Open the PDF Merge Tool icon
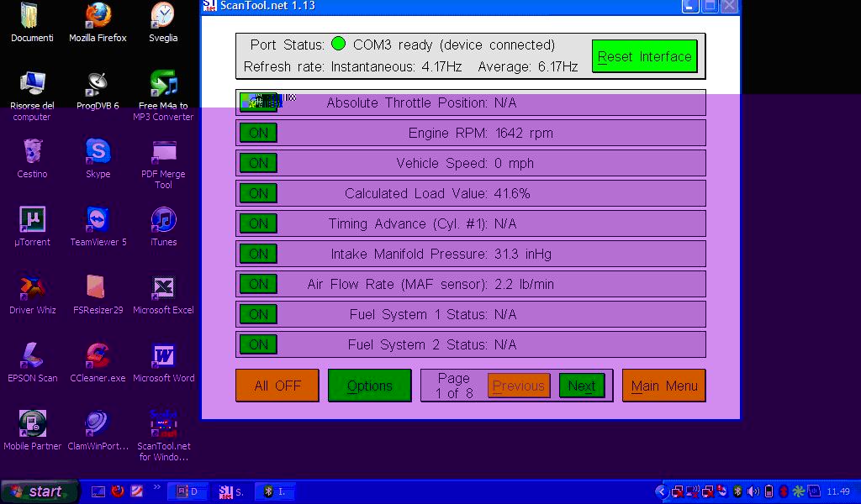 [x=163, y=164]
